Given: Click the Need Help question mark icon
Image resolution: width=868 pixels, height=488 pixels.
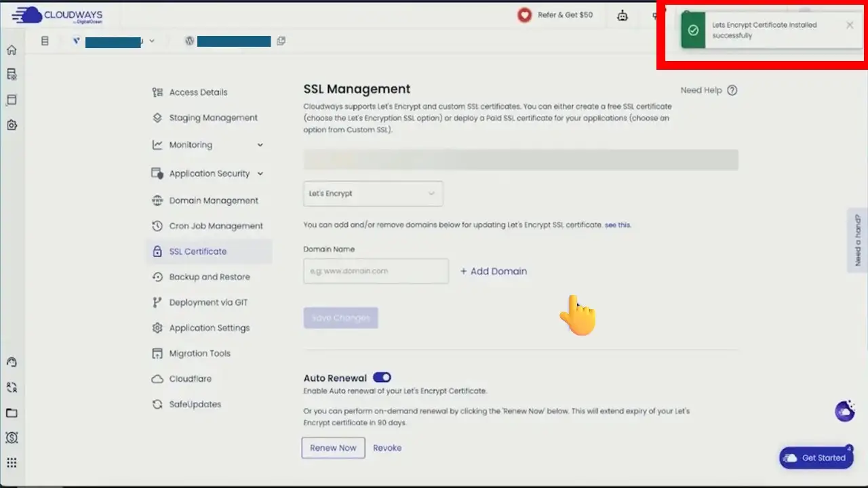Looking at the screenshot, I should point(732,90).
